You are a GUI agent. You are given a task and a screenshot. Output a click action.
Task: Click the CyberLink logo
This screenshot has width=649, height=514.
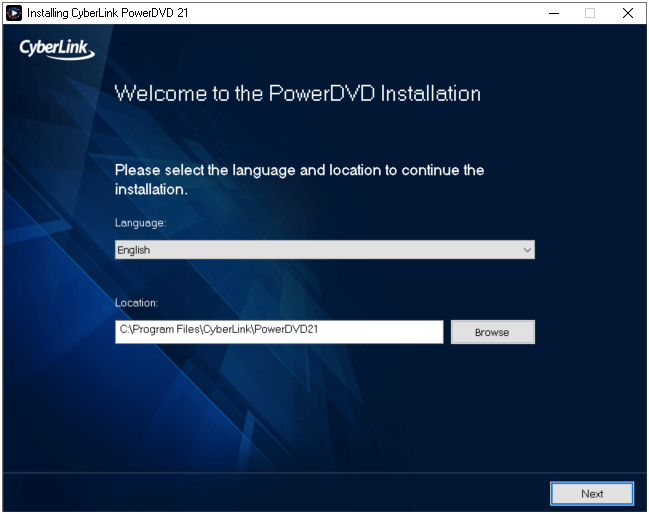[x=57, y=49]
